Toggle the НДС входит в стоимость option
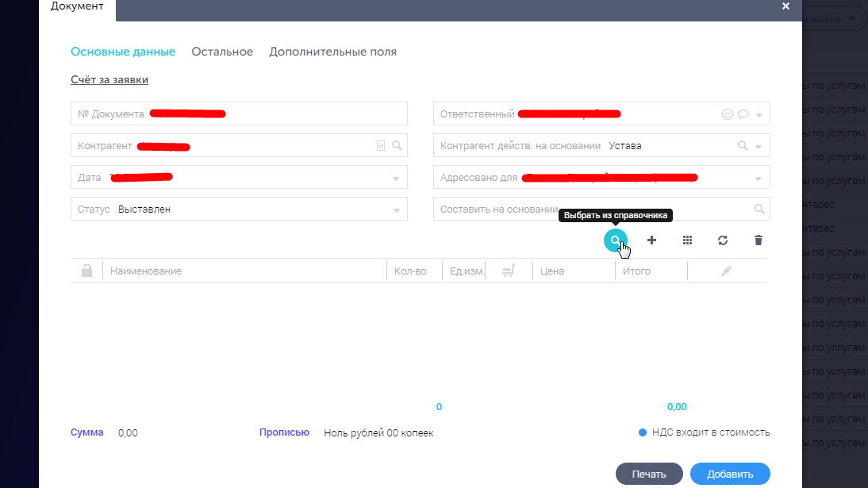Screen dimensions: 868x488 click(x=643, y=432)
